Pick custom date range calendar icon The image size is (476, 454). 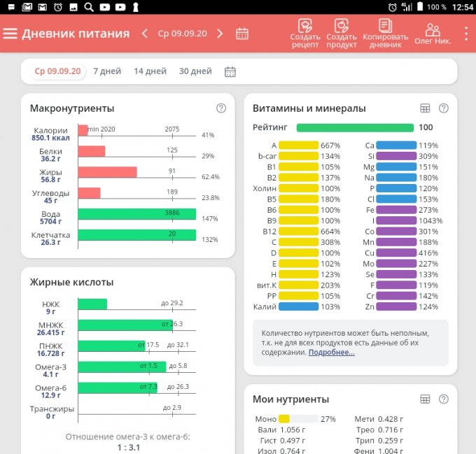pyautogui.click(x=230, y=71)
